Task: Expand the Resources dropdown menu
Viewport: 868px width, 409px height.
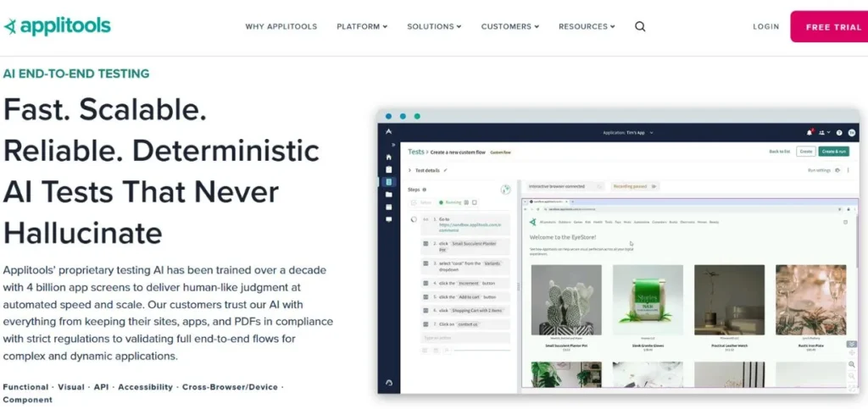Action: tap(587, 26)
